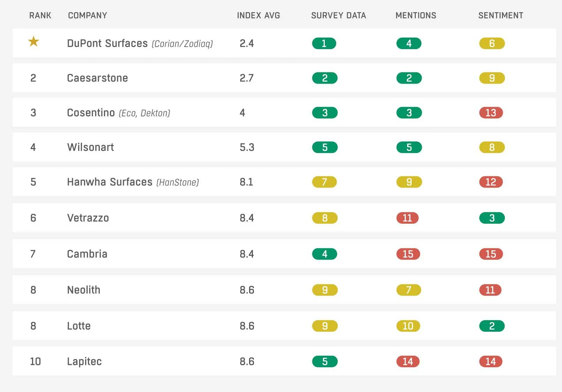The width and height of the screenshot is (562, 392).
Task: Select the Caesarstone company name
Action: click(97, 78)
